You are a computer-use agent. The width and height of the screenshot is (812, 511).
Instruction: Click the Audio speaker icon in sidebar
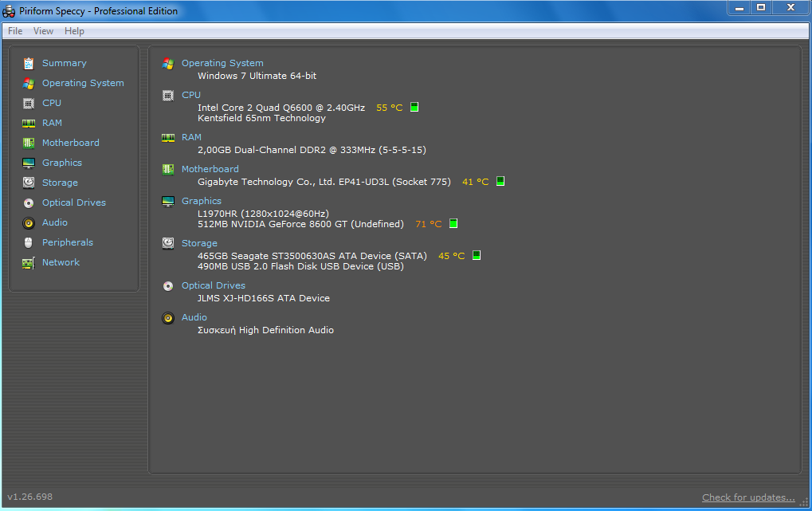click(x=29, y=223)
